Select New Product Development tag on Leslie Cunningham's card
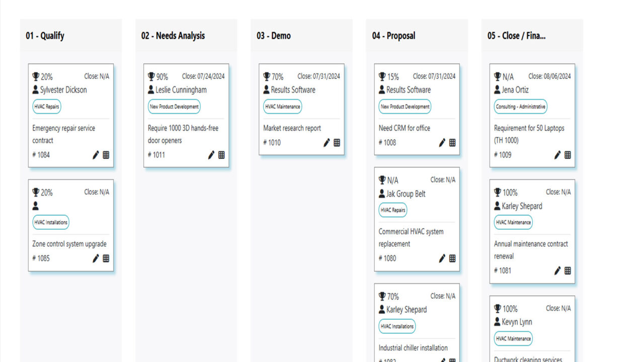The image size is (644, 362). (174, 107)
